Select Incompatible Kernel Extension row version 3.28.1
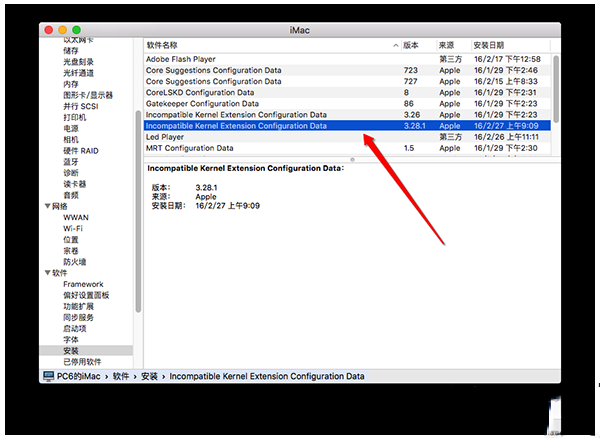 347,126
